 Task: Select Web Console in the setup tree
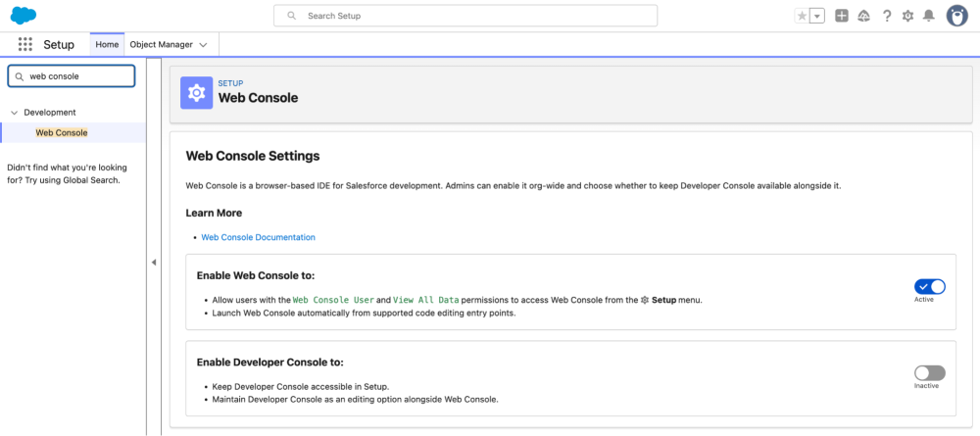click(61, 133)
